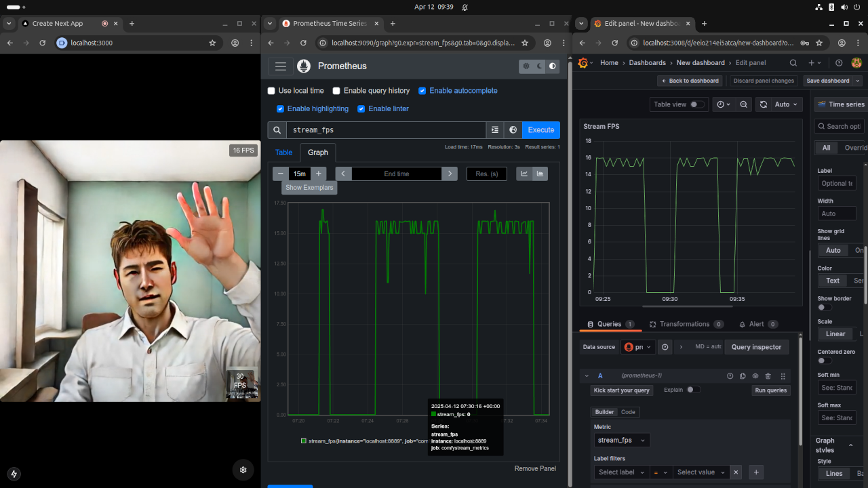Open the stream_fps Metric dropdown
Screen dimensions: 868x488
[621, 441]
